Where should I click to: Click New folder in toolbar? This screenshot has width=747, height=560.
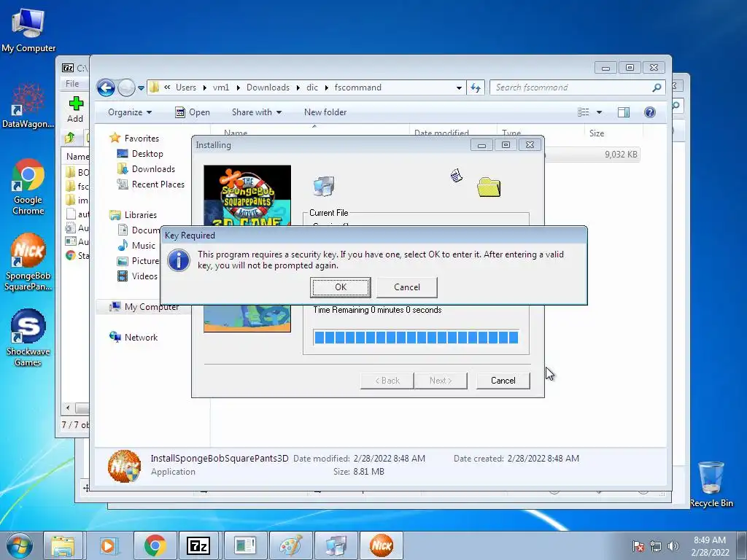tap(325, 112)
